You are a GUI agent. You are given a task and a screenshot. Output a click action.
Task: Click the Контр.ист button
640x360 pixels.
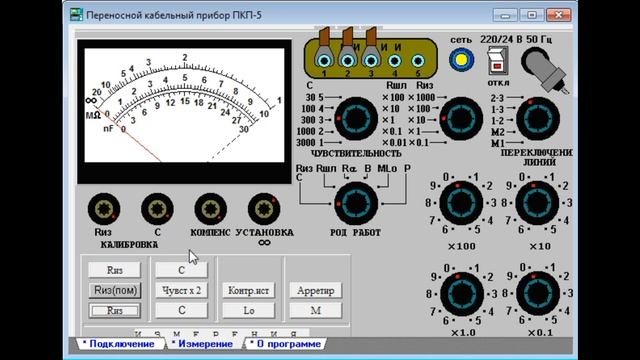[x=249, y=290]
